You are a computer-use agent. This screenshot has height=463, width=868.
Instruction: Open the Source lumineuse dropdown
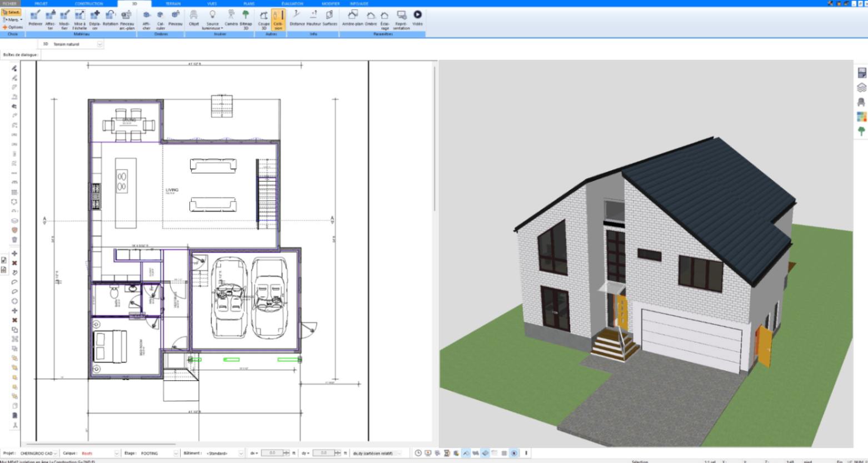[x=212, y=19]
